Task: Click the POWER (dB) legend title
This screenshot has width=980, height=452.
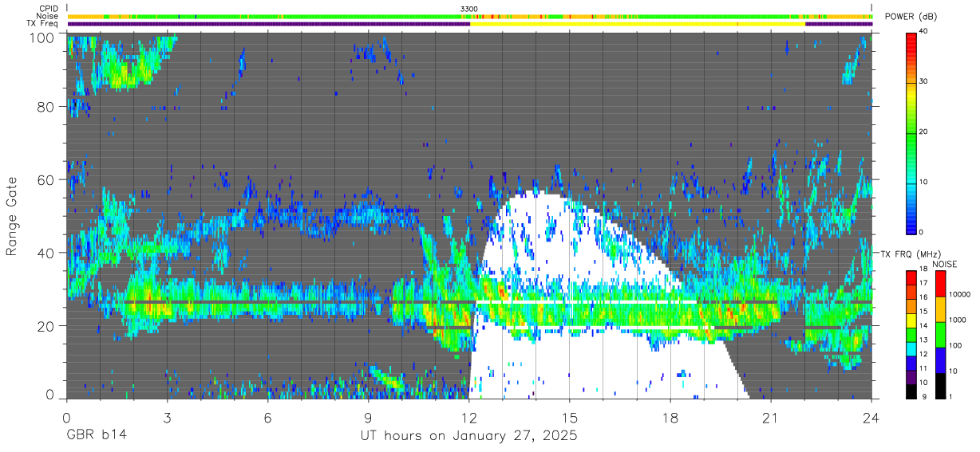Action: point(911,17)
